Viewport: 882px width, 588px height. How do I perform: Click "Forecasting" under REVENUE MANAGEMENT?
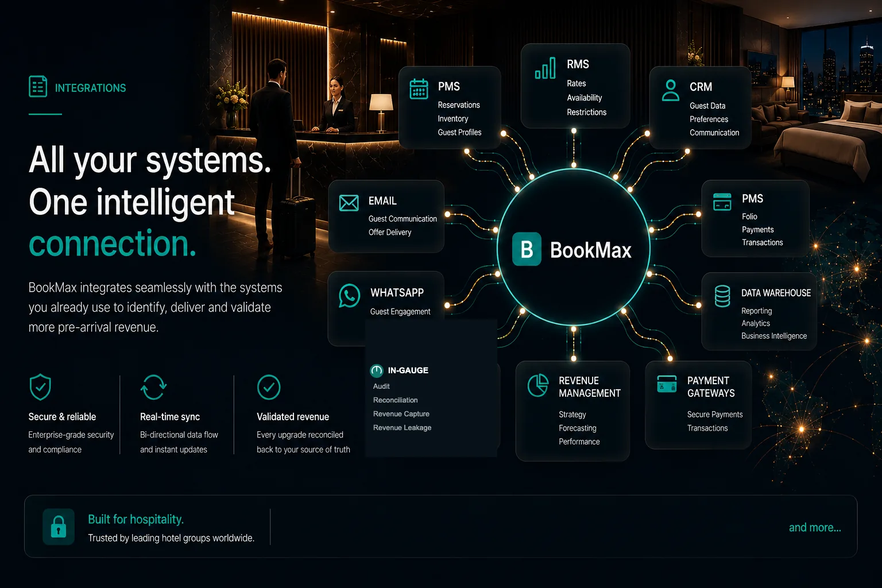point(578,428)
